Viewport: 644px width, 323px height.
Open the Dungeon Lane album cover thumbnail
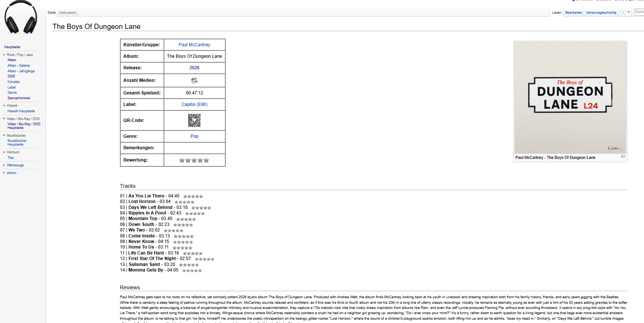tap(570, 98)
